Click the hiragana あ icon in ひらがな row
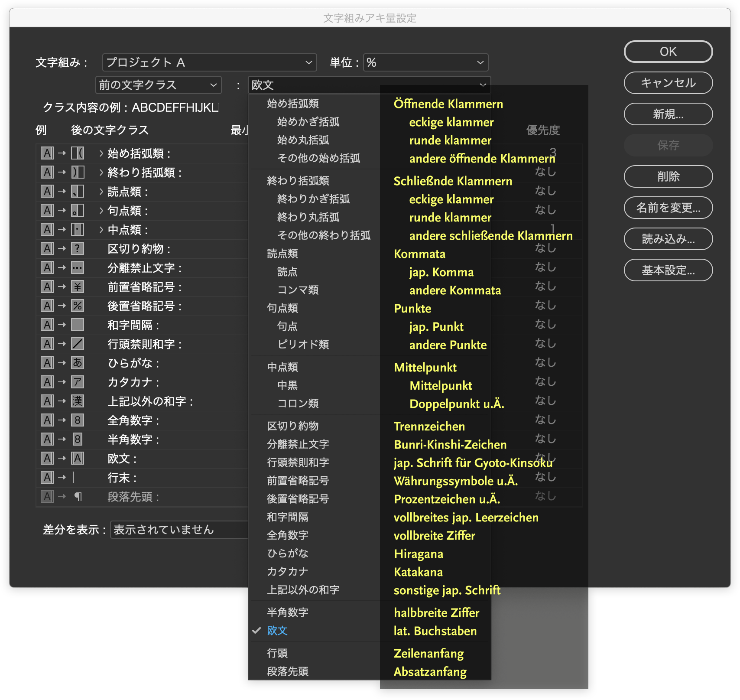Screen dimensions: 740x700 78,363
